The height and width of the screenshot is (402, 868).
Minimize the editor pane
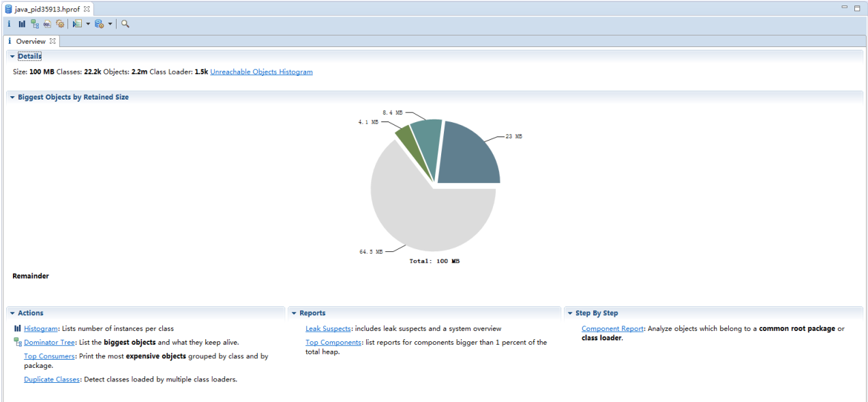tap(845, 8)
